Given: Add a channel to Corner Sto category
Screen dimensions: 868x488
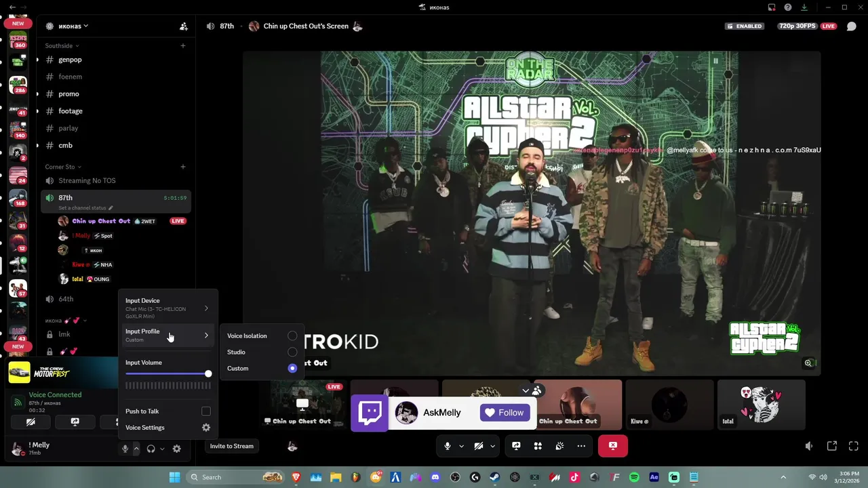Looking at the screenshot, I should (183, 167).
